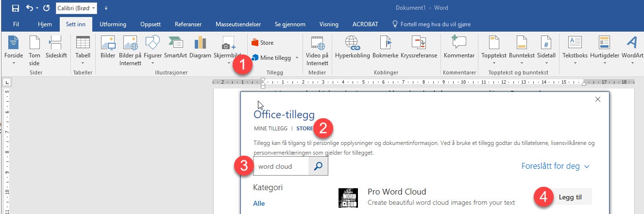644x214 pixels.
Task: Open the Skjermbilde screenshot tool
Action: point(227,51)
